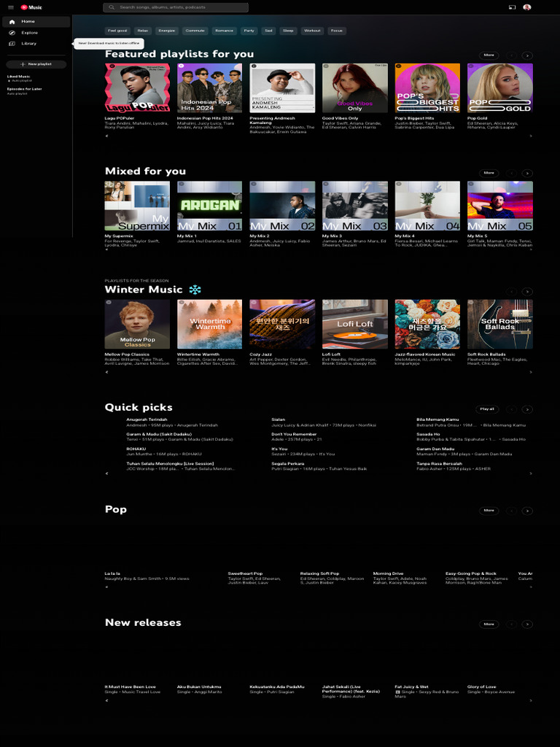Click More for Pop section
The width and height of the screenshot is (560, 747).
tap(489, 510)
